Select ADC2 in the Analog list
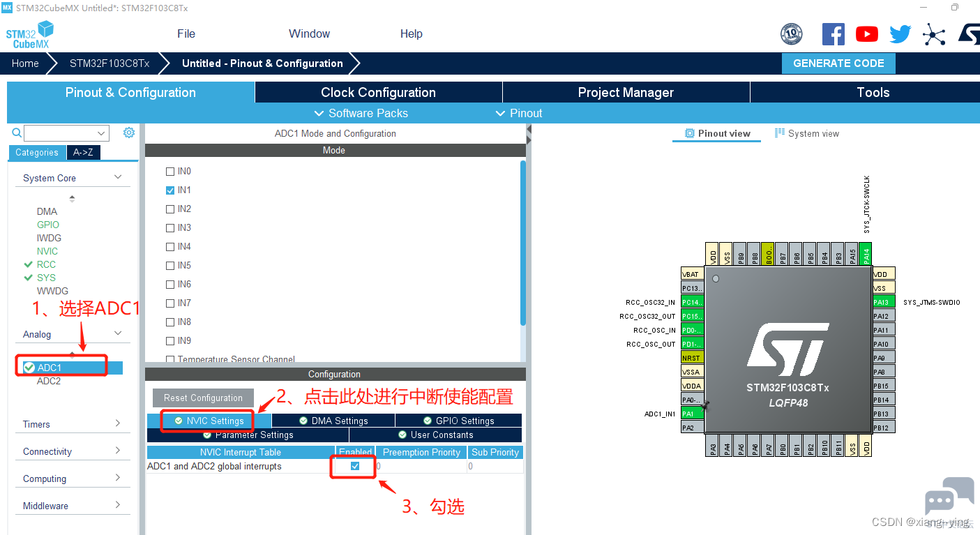 [49, 381]
